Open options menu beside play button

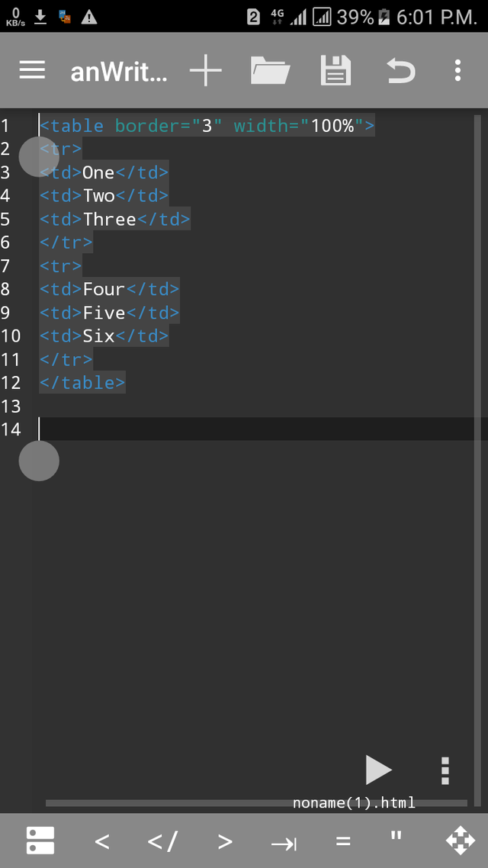tap(445, 770)
